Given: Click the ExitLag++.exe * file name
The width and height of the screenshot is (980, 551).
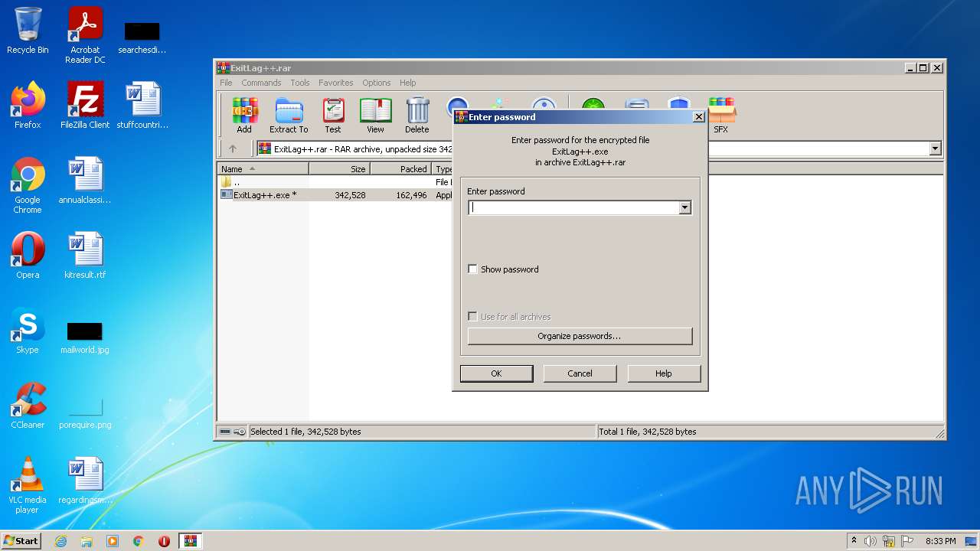Looking at the screenshot, I should [265, 195].
